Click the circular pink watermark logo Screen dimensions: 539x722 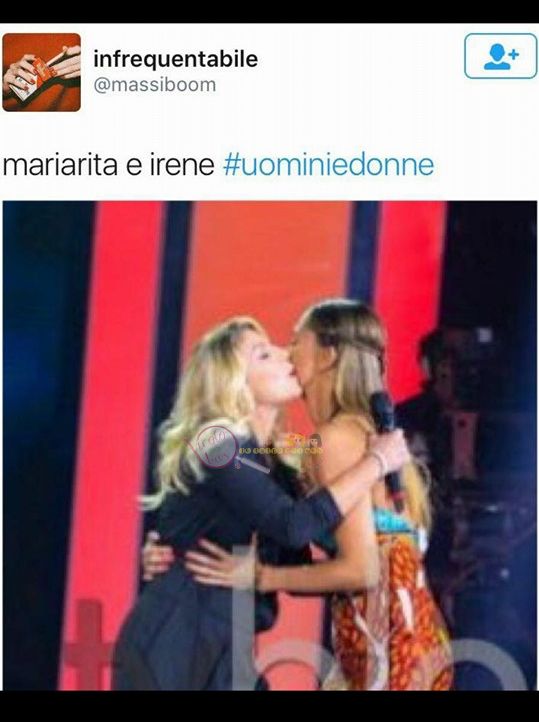click(215, 446)
